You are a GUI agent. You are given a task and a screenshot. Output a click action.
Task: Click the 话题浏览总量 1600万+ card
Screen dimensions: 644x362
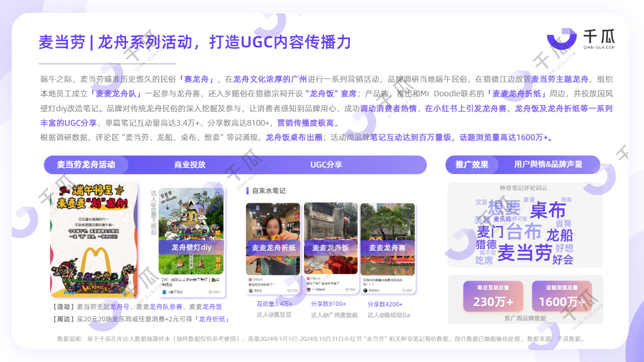point(562,296)
